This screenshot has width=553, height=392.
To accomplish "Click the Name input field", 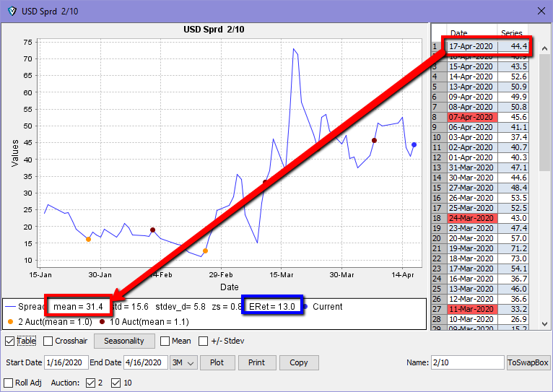I will pyautogui.click(x=467, y=362).
